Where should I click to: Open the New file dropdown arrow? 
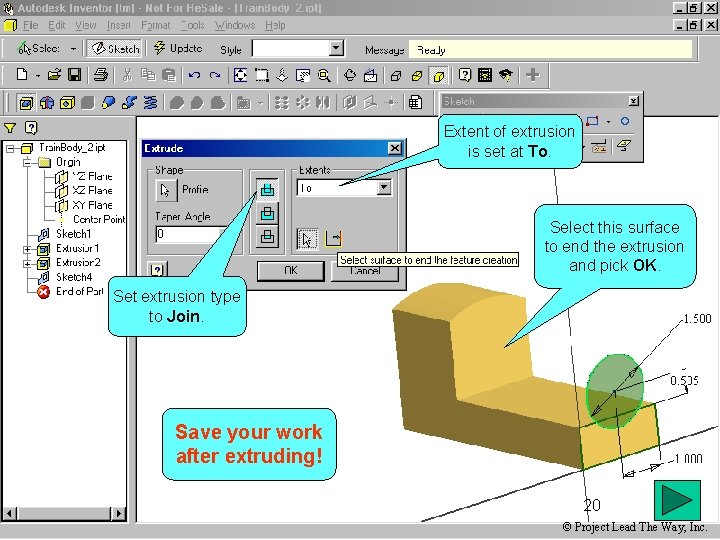[x=38, y=75]
